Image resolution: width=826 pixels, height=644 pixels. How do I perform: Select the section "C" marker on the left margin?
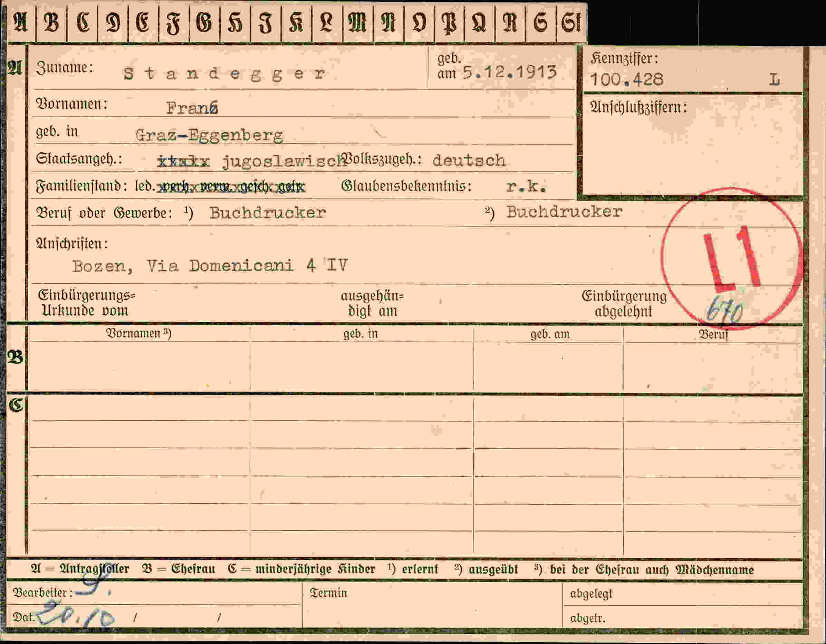coord(16,405)
